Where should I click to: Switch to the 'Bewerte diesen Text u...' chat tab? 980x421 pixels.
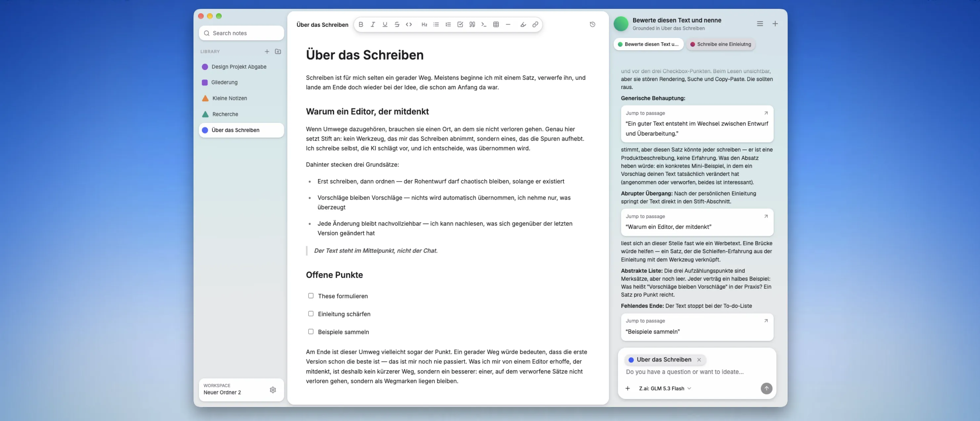(x=648, y=44)
